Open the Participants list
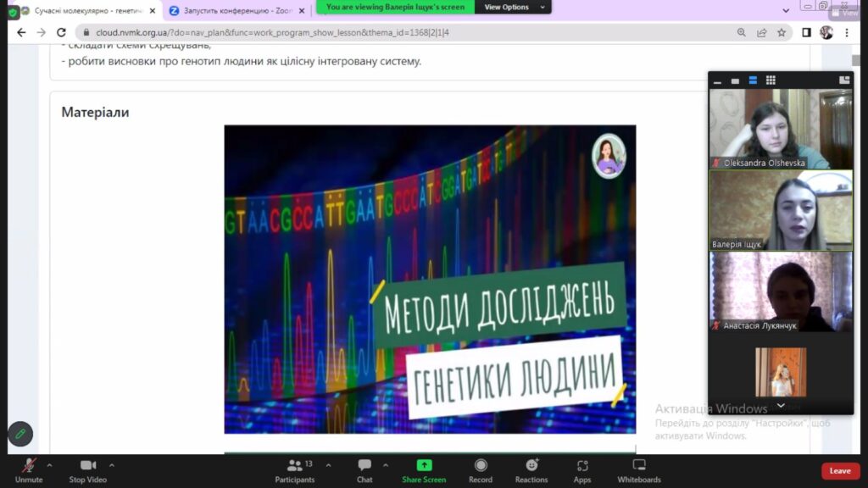This screenshot has width=868, height=488. coord(295,469)
